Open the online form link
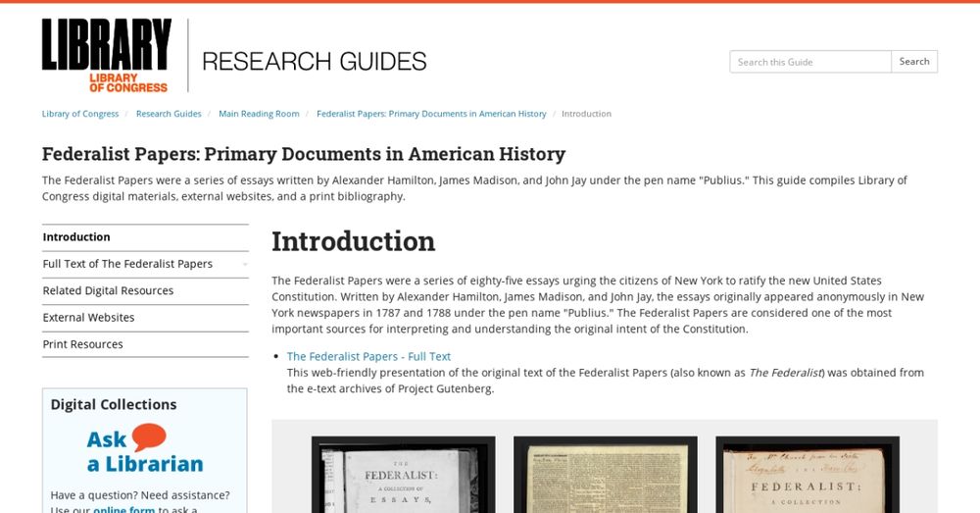This screenshot has height=513, width=980. click(123, 509)
